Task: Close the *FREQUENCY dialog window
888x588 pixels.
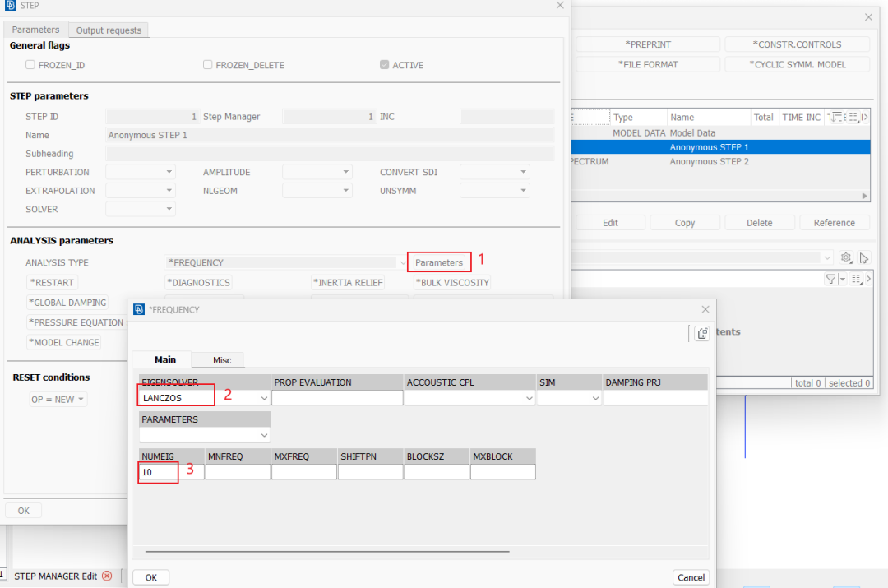Action: [x=705, y=309]
